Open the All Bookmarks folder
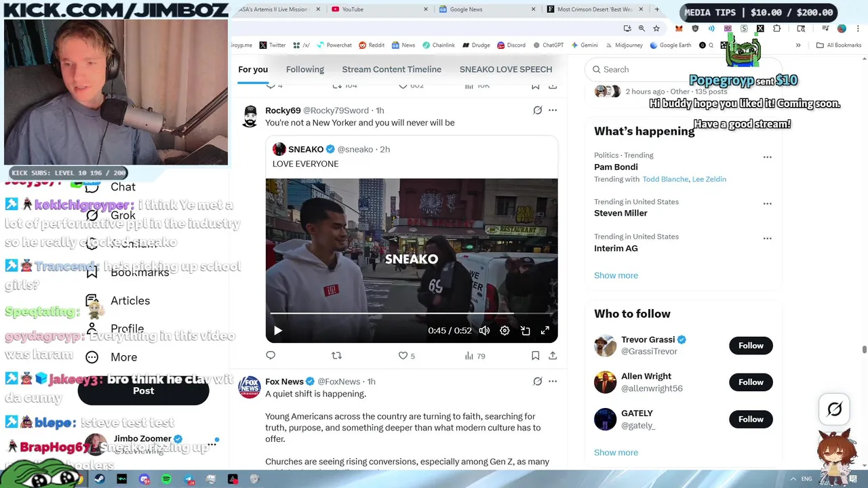Screen dimensions: 868x488 coord(839,45)
